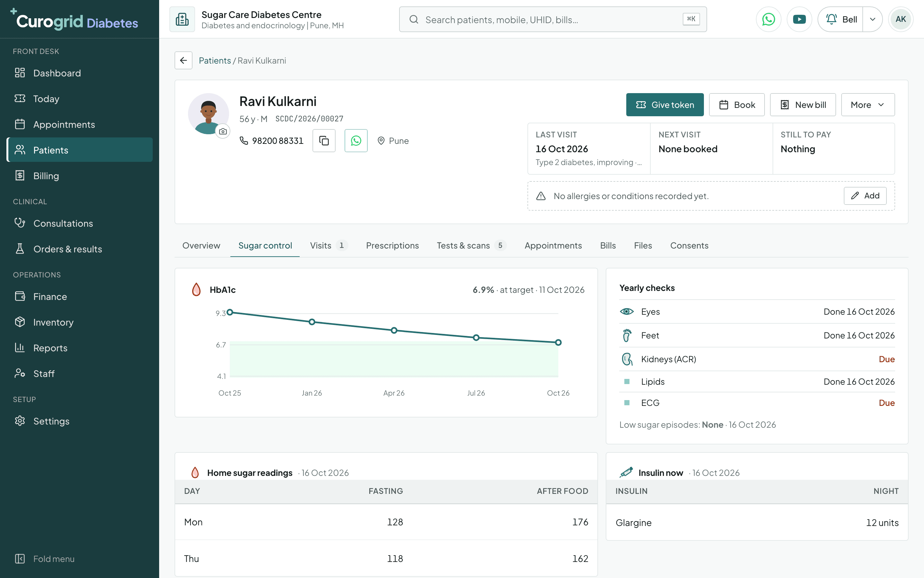Open Inventory in the sidebar
Viewport: 924px width, 578px height.
point(80,322)
